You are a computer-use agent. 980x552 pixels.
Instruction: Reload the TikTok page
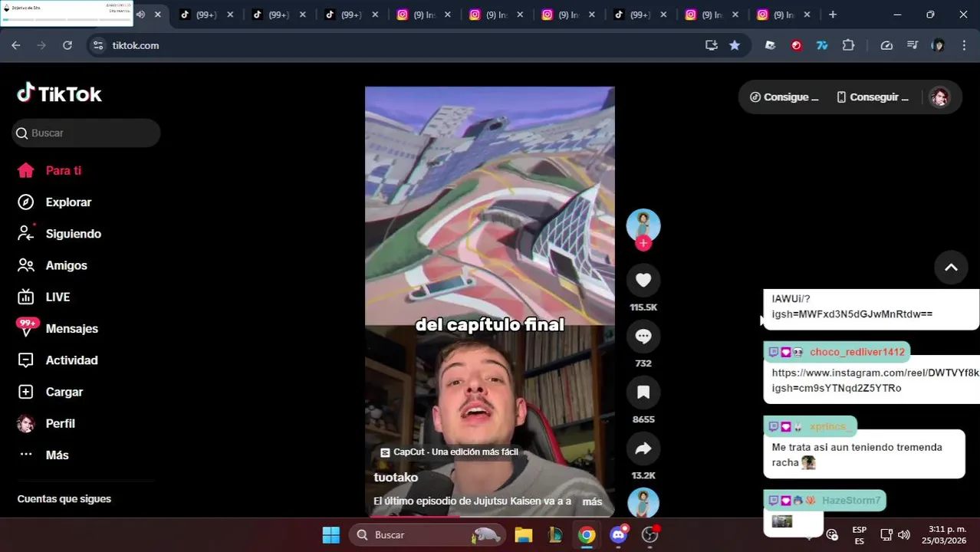(67, 45)
